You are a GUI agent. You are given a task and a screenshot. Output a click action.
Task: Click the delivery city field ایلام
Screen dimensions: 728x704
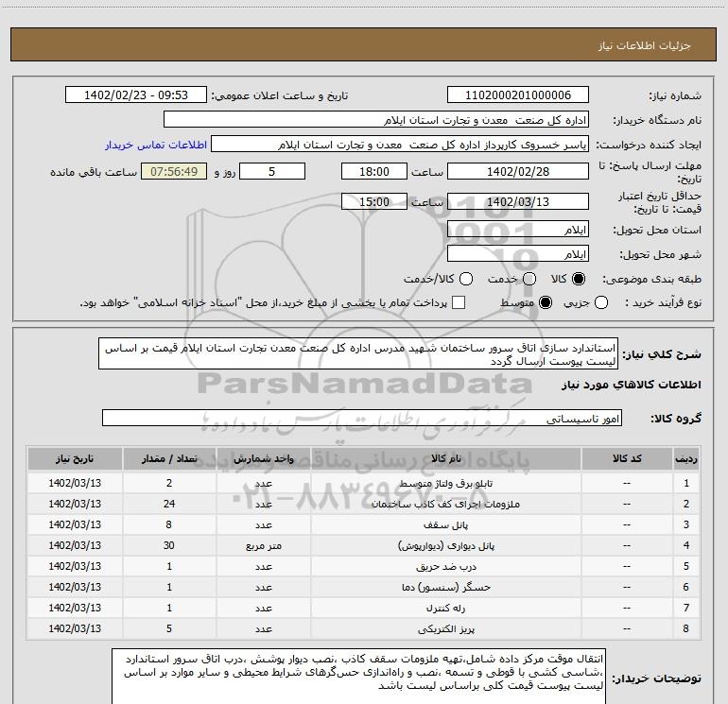pyautogui.click(x=518, y=253)
